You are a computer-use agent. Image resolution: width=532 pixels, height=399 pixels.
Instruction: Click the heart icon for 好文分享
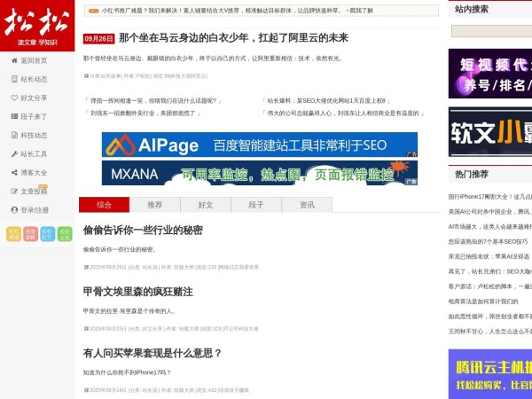click(x=14, y=98)
